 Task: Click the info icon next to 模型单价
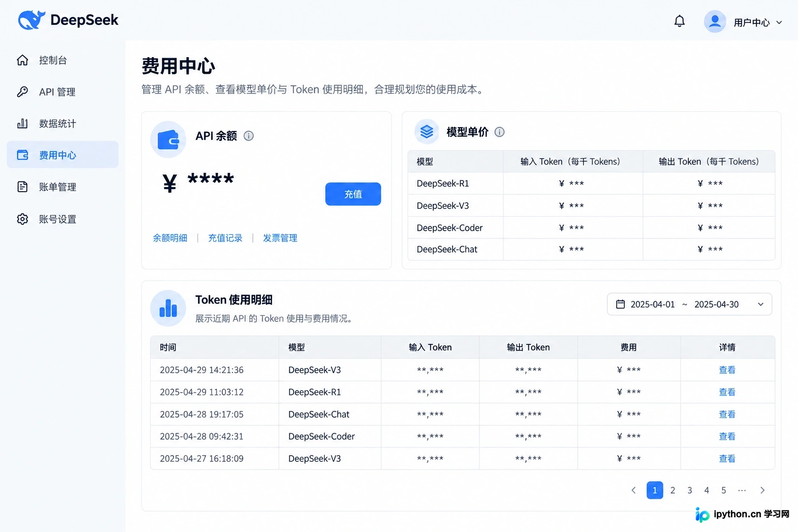coord(499,132)
